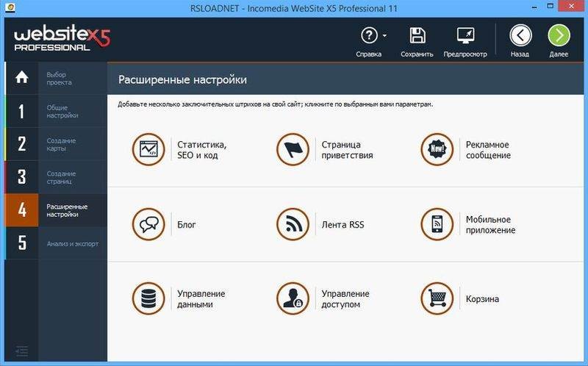Image resolution: width=588 pixels, height=366 pixels.
Task: Collapse the sidebar using bottom-left icon
Action: 21,351
